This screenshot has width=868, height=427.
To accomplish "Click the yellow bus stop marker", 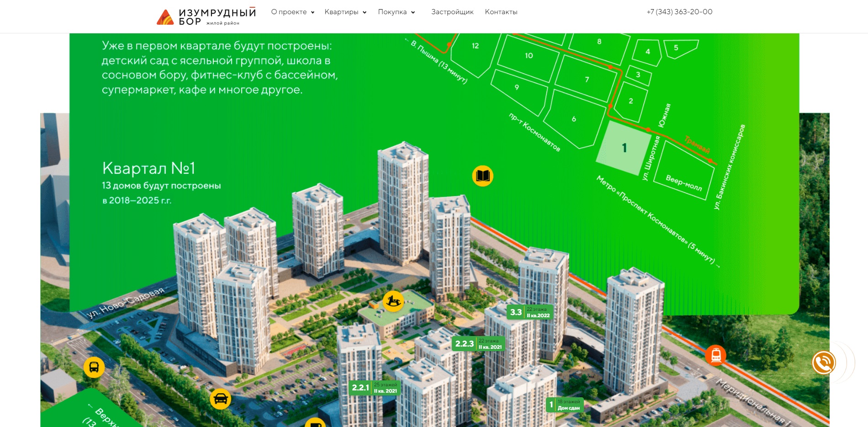I will pyautogui.click(x=94, y=367).
